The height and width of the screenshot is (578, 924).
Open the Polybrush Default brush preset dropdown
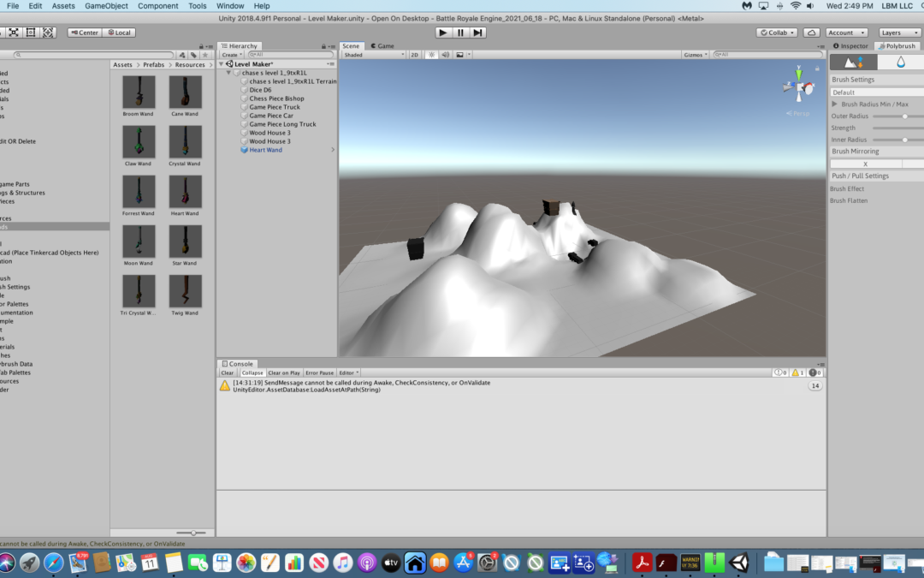tap(877, 92)
